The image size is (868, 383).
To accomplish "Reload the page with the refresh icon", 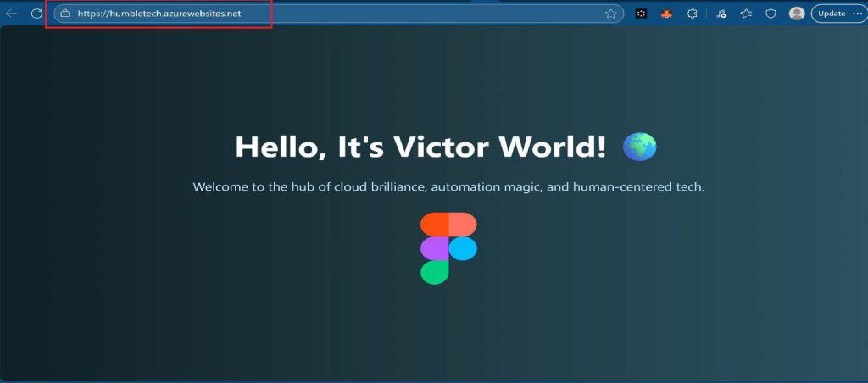I will (36, 14).
